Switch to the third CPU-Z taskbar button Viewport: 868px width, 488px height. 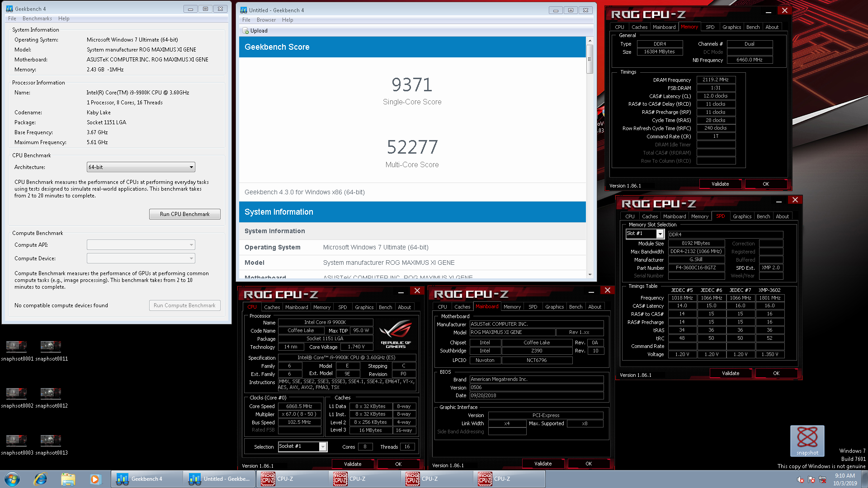(436, 479)
